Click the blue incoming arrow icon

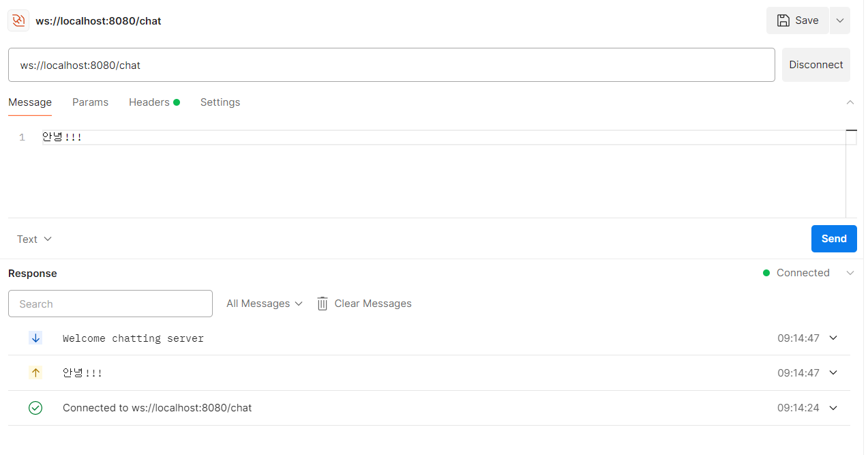pyautogui.click(x=35, y=338)
